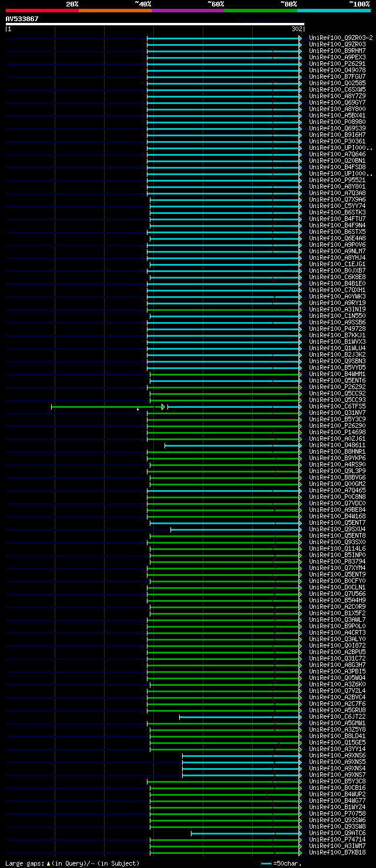Click the UniRef100_B4FTU7 label

click(337, 219)
